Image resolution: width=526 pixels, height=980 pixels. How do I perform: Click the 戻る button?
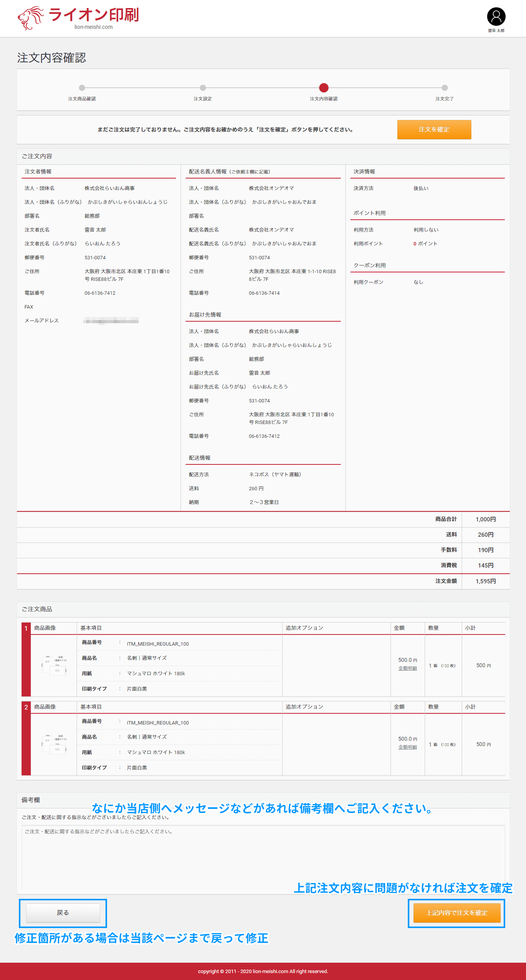(63, 913)
